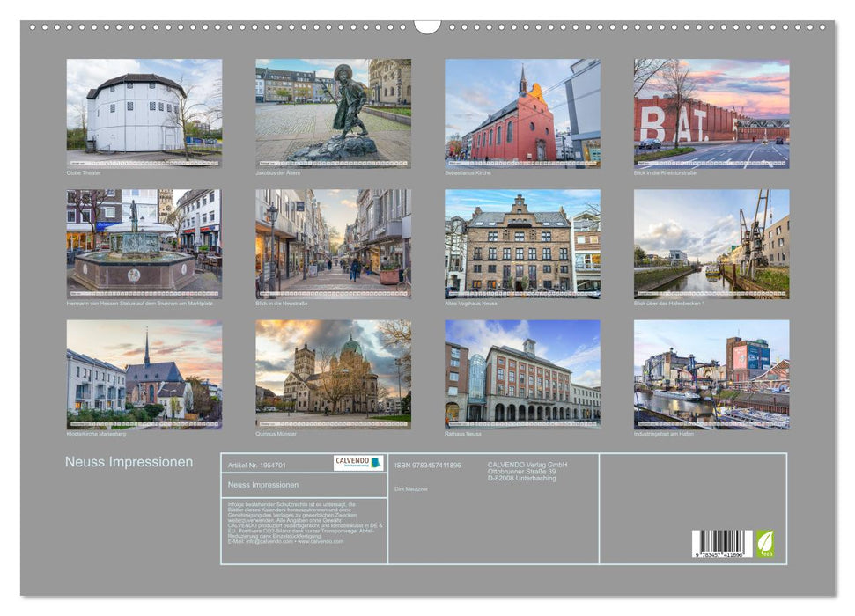Click the ISBN 9783457411896 label
Screen dimensions: 855x616
[427, 466]
